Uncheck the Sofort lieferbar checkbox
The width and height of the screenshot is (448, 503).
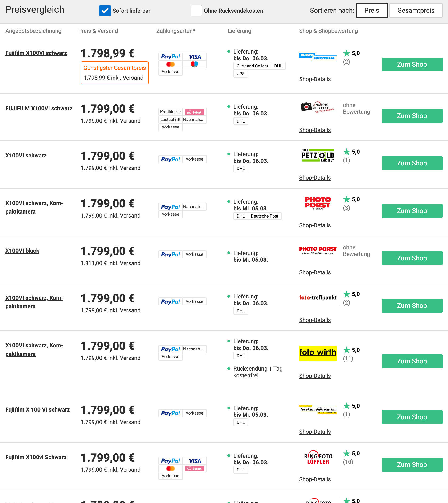click(x=105, y=11)
